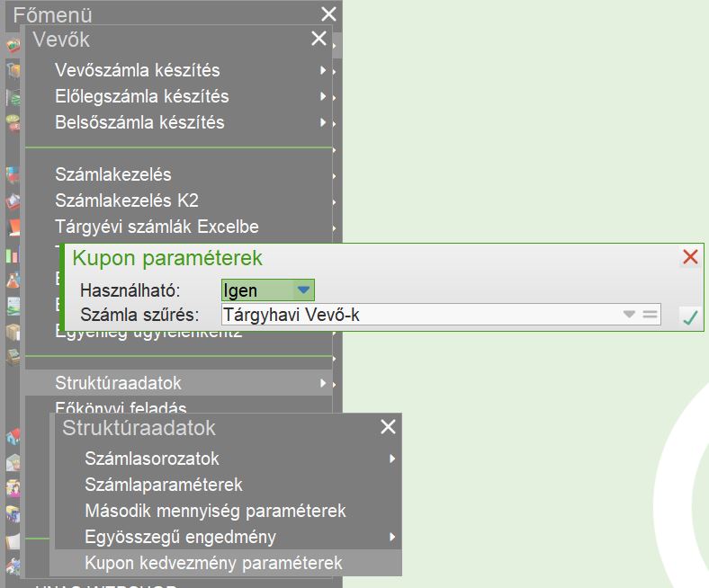This screenshot has height=588, width=709.
Task: Open Számlasorozatok submenu
Action: coord(229,459)
